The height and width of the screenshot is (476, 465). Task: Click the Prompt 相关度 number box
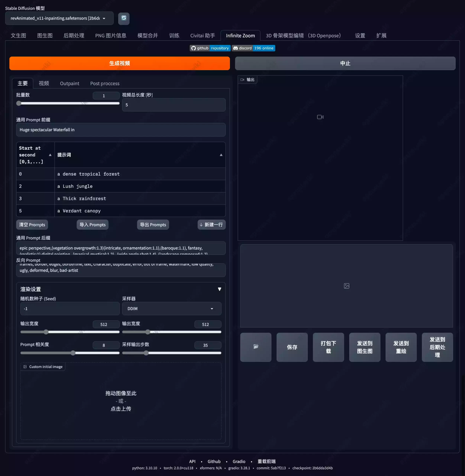point(106,345)
